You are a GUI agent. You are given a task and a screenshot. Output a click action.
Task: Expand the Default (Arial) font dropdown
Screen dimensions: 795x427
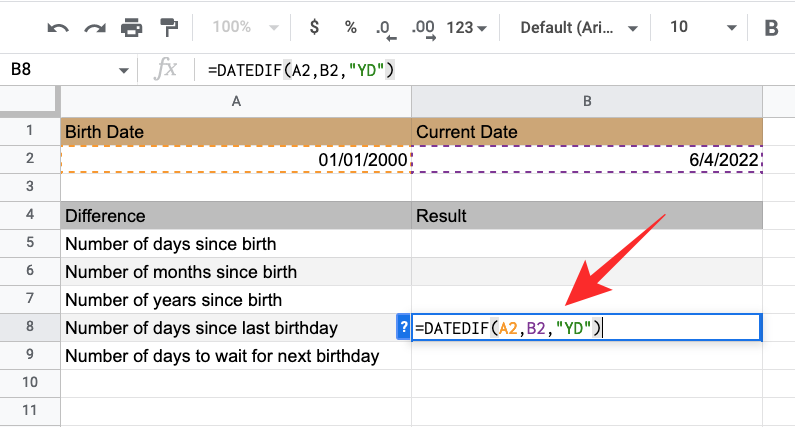573,28
